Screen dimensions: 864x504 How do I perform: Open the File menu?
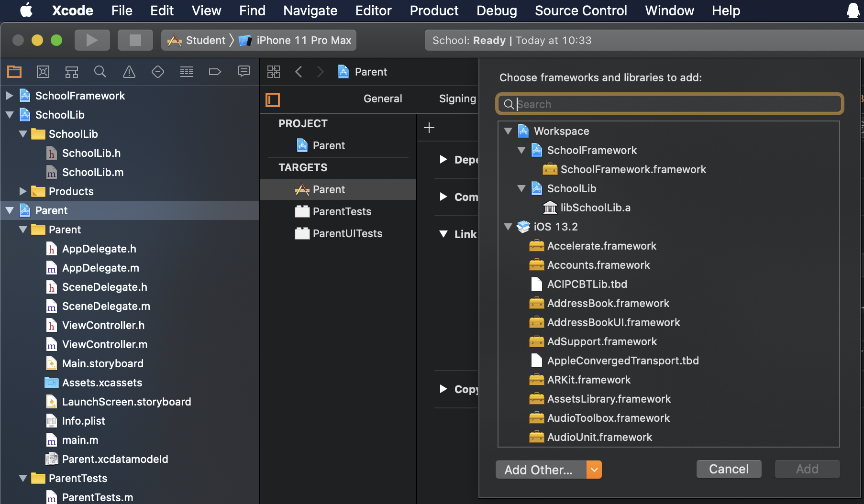pos(122,10)
